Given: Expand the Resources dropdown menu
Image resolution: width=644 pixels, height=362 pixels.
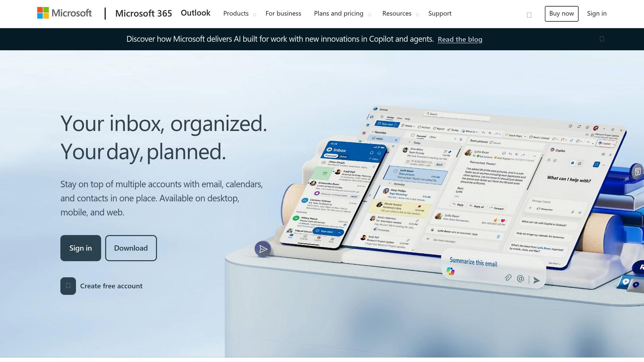Looking at the screenshot, I should click(400, 14).
